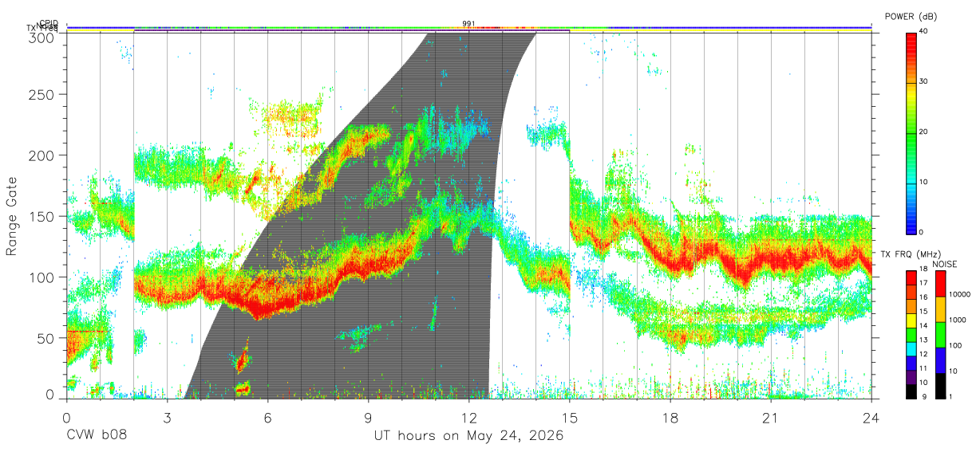Click the 3 tick label on UT hours axis
Image resolution: width=980 pixels, height=452 pixels.
167,417
